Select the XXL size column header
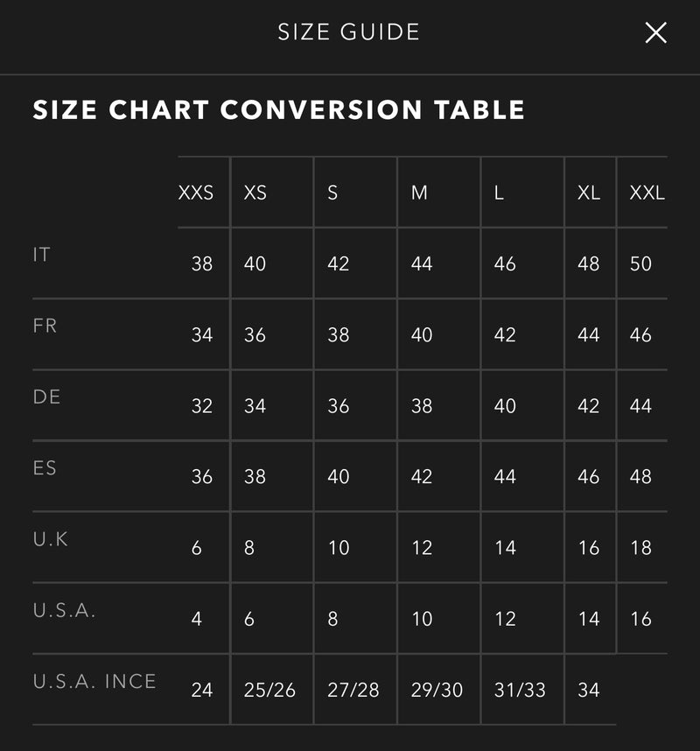 [647, 193]
